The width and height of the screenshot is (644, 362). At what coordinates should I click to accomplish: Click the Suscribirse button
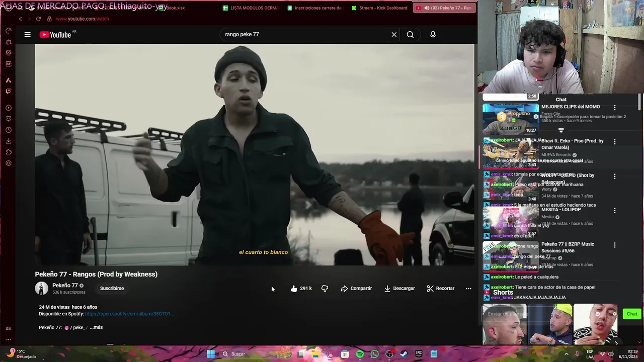[x=112, y=289]
